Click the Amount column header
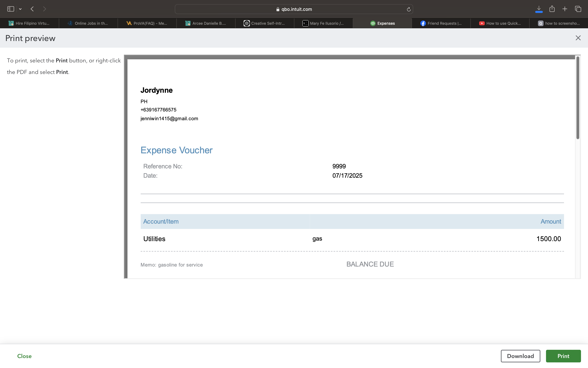Viewport: 588px width, 368px height. [551, 222]
